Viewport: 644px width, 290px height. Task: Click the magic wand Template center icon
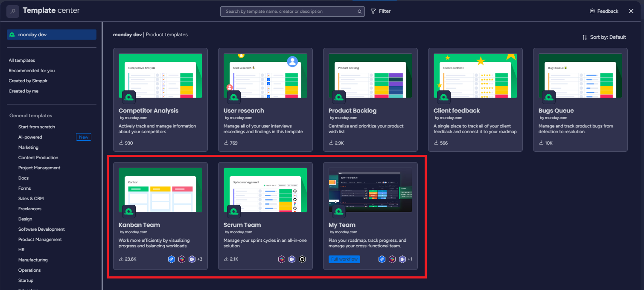pos(12,11)
